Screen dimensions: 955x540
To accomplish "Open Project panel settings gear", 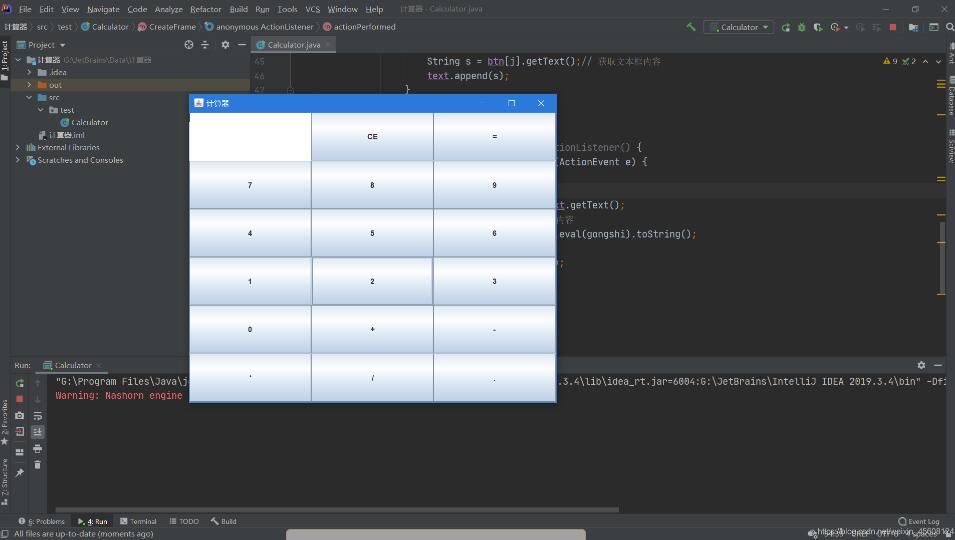I will [225, 45].
